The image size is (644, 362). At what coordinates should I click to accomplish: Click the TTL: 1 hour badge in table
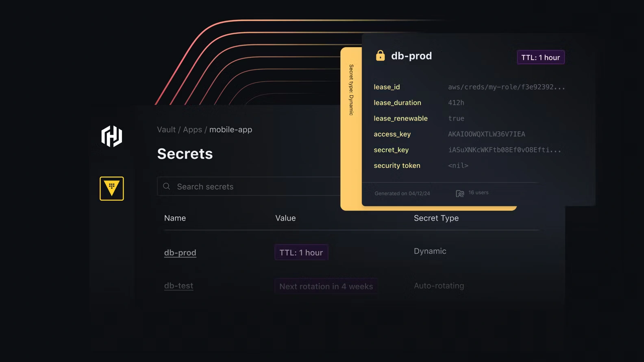(x=301, y=253)
